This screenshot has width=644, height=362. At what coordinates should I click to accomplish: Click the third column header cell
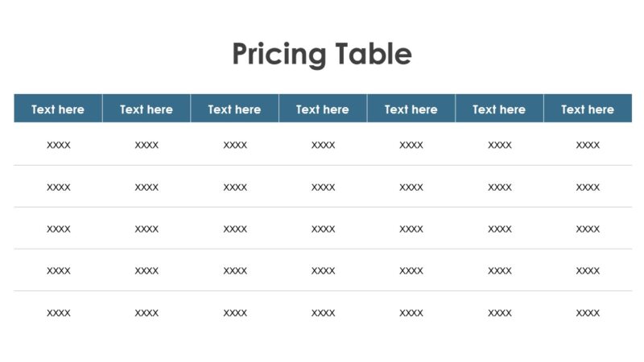point(234,109)
